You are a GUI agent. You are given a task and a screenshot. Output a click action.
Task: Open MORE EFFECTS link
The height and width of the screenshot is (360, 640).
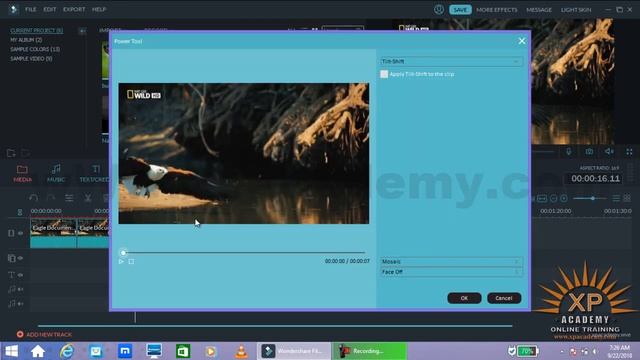coord(496,10)
